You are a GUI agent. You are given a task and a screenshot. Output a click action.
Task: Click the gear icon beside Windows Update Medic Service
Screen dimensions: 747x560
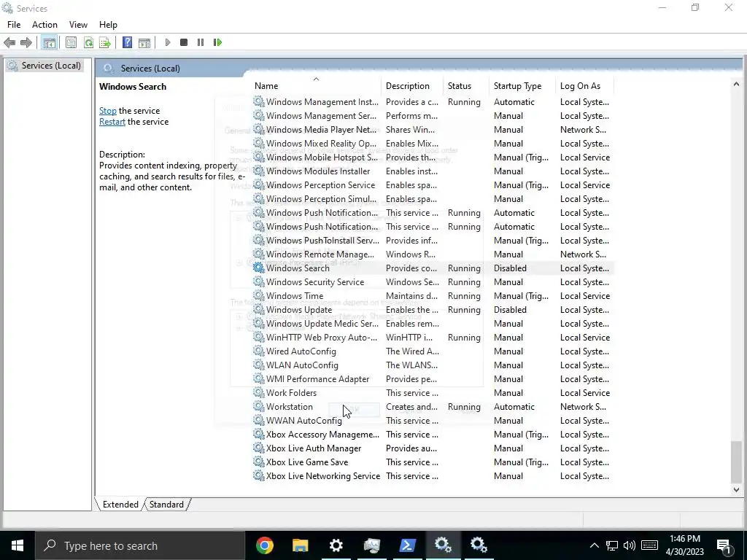click(x=258, y=323)
